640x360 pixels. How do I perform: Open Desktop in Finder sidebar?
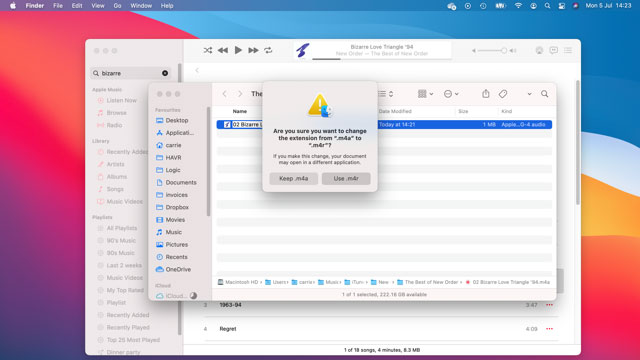tap(177, 120)
